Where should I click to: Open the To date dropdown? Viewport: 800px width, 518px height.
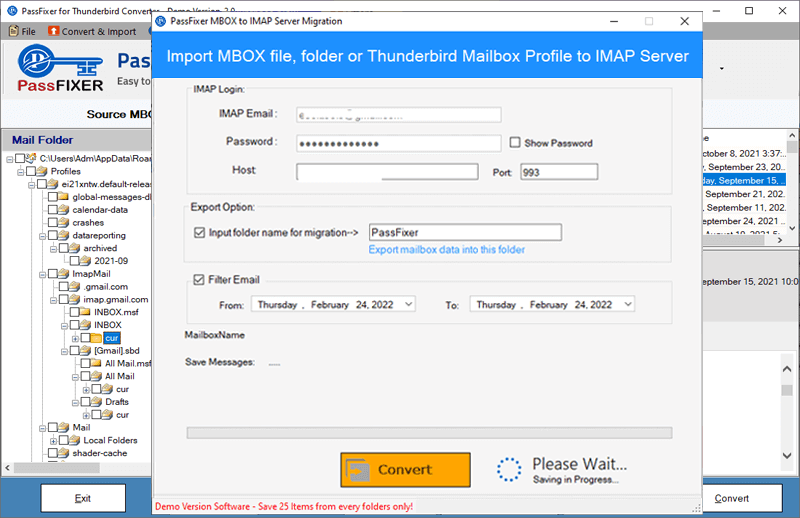[x=628, y=304]
